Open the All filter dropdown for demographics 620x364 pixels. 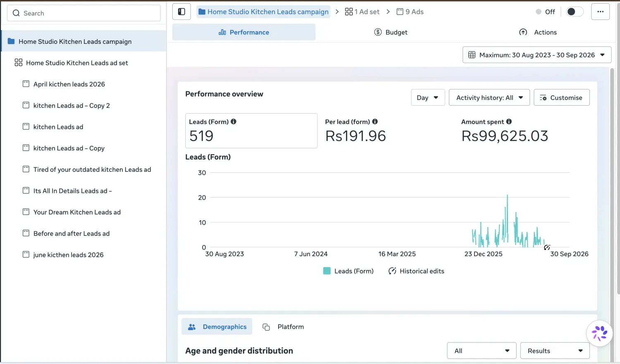tap(482, 351)
